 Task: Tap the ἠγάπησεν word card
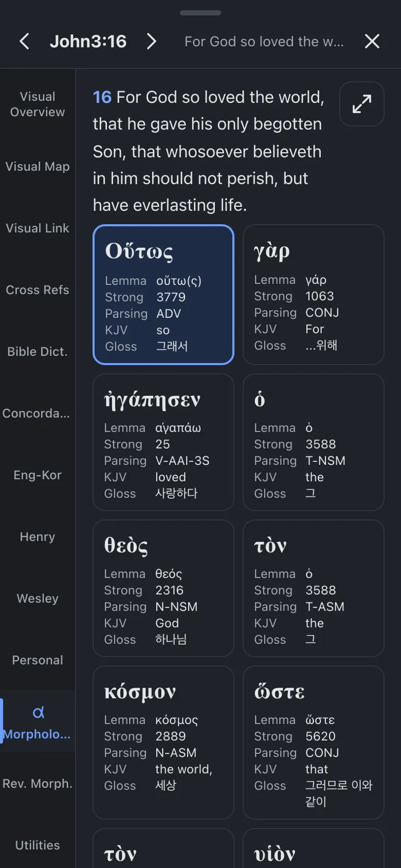pyautogui.click(x=163, y=442)
